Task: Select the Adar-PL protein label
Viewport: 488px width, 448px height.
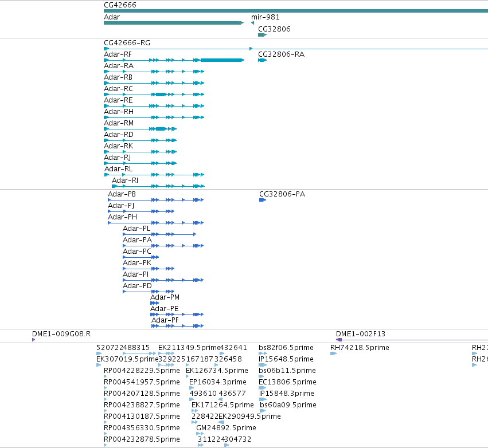Action: [136, 229]
